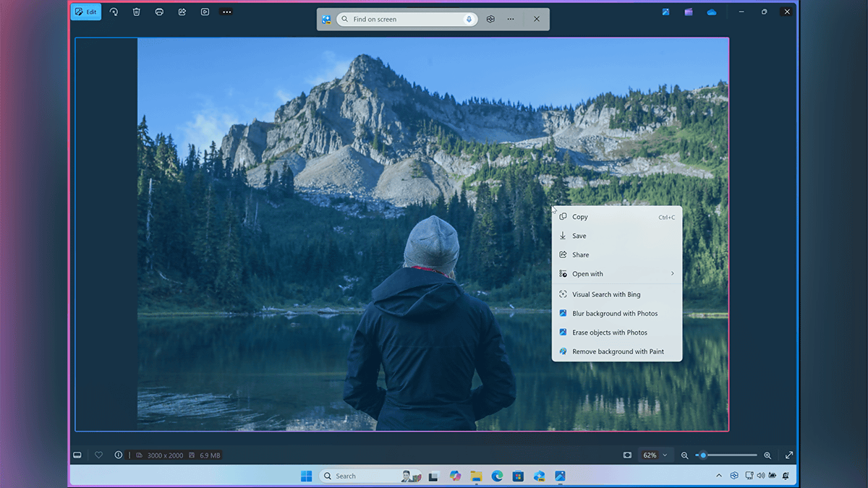868x488 pixels.
Task: Open Clipchamp icon in title bar
Action: click(x=689, y=12)
